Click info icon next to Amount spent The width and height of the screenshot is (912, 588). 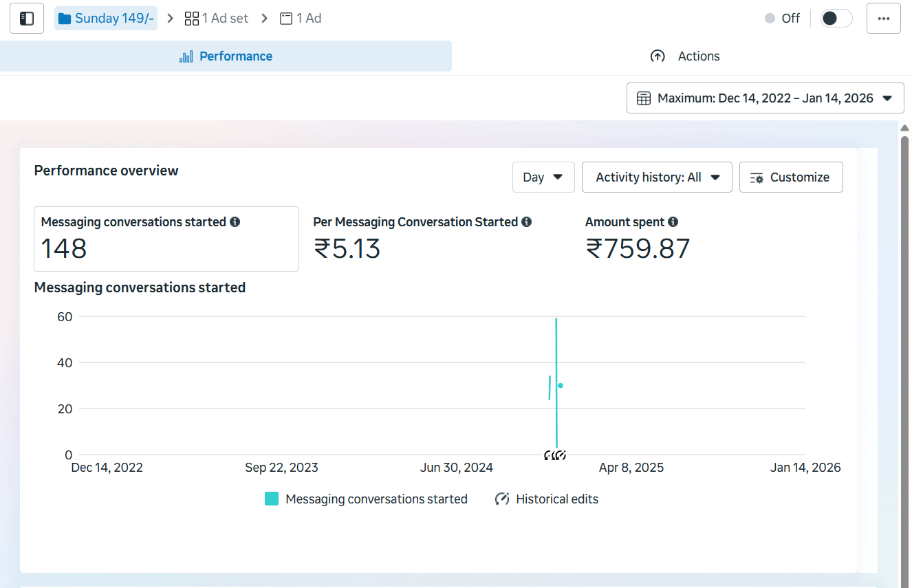tap(673, 222)
